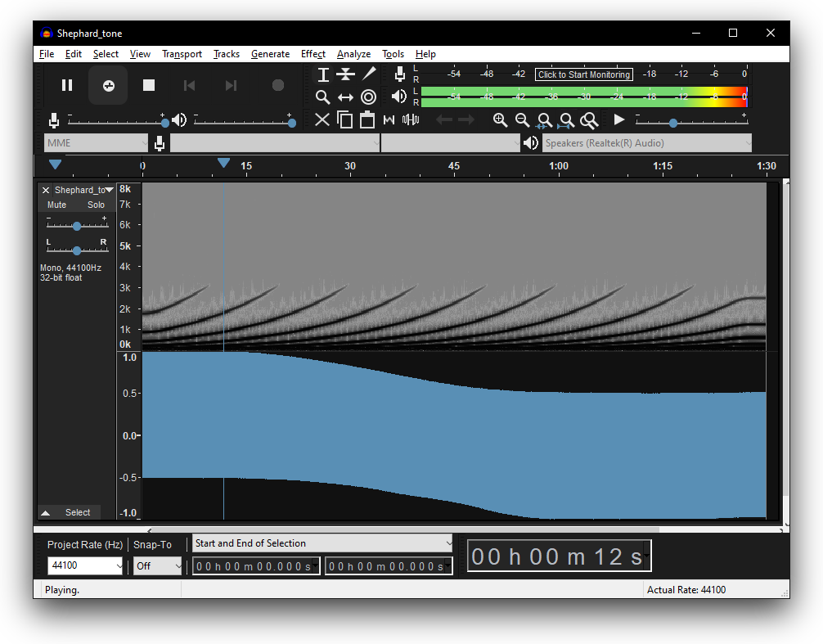The image size is (823, 644).
Task: Click to Start Monitoring in record meter
Action: pos(583,74)
